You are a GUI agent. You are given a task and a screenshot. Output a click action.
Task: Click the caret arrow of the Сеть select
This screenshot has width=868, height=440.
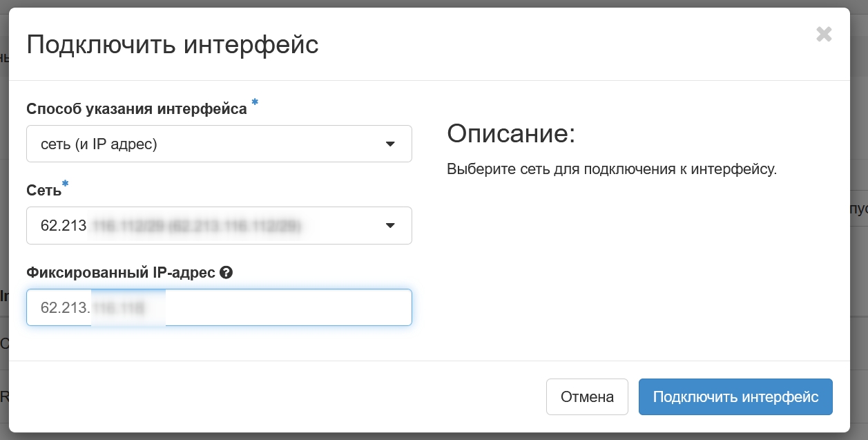click(390, 226)
